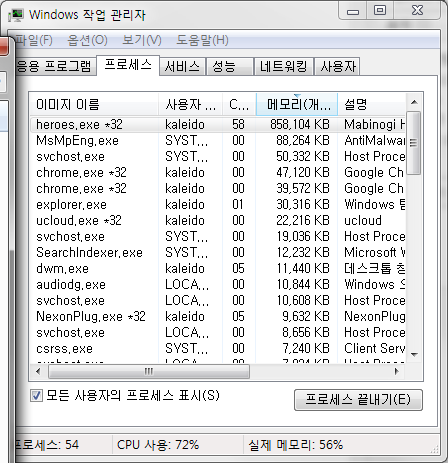The height and width of the screenshot is (463, 448).
Task: Select chrome.exe using 39,572 KB
Action: tap(218, 189)
